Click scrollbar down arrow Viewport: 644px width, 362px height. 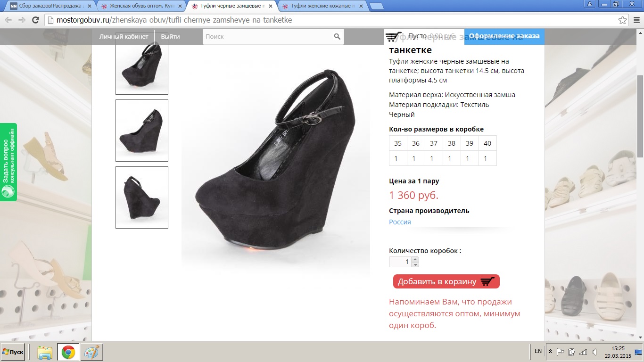[640, 337]
